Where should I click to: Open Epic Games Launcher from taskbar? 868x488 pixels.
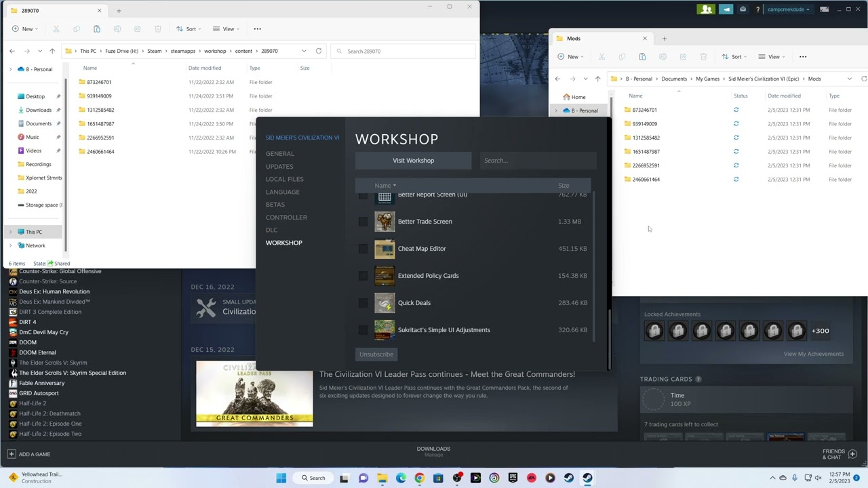pyautogui.click(x=513, y=478)
